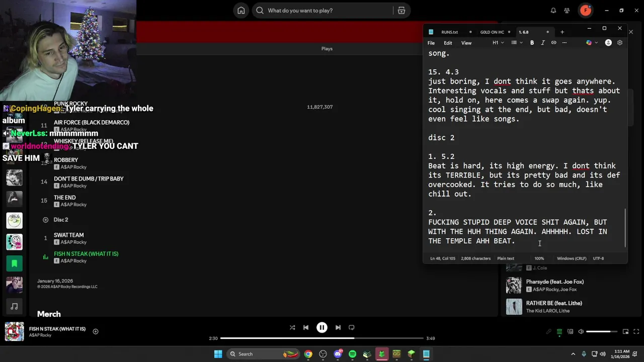Screen dimensions: 644x362
Task: Enter Spotify full screen mode
Action: [x=636, y=332]
